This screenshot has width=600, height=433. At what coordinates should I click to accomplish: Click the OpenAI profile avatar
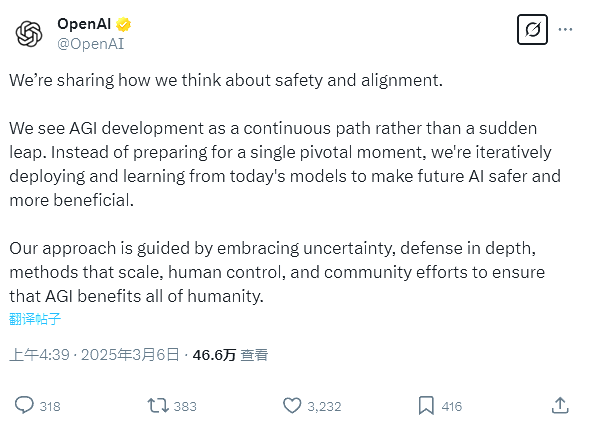coord(29,33)
